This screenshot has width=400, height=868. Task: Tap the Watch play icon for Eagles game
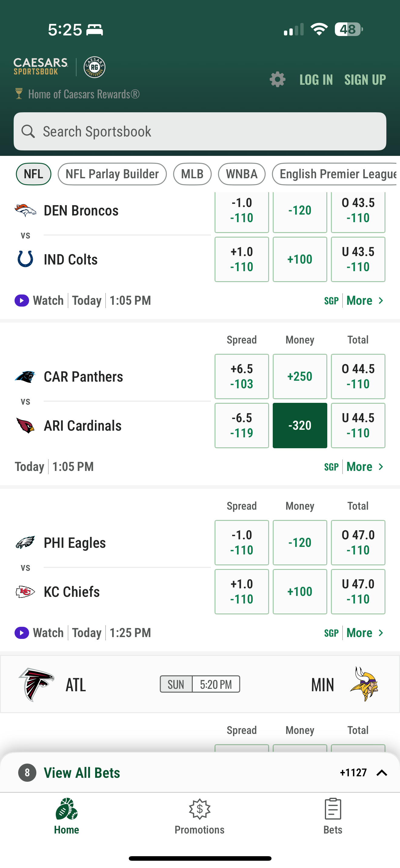point(22,633)
